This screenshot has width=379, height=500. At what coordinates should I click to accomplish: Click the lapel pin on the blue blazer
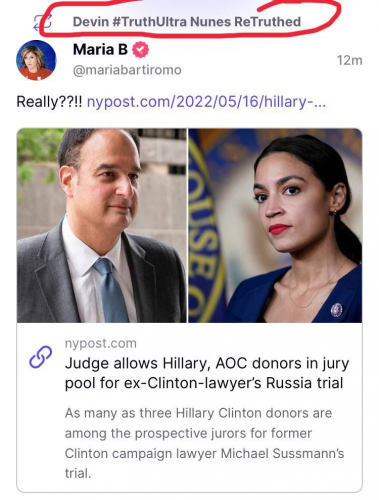336,310
